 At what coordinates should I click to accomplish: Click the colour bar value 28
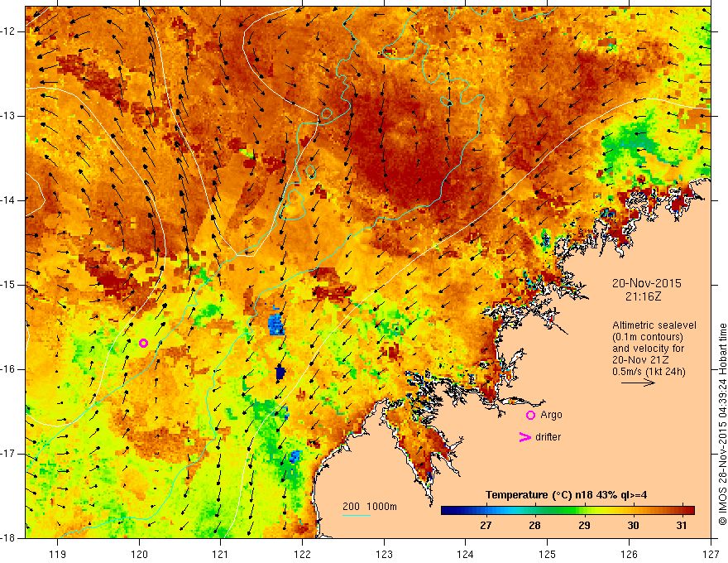point(534,526)
